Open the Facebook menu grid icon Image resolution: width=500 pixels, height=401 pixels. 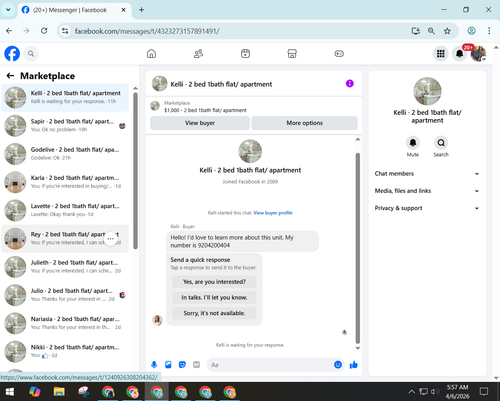(x=441, y=53)
